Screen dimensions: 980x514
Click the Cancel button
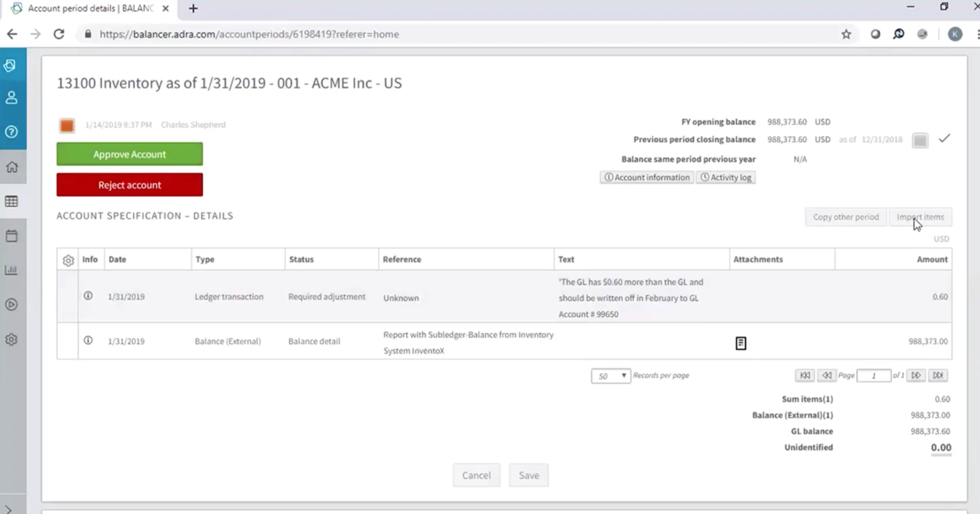point(476,475)
